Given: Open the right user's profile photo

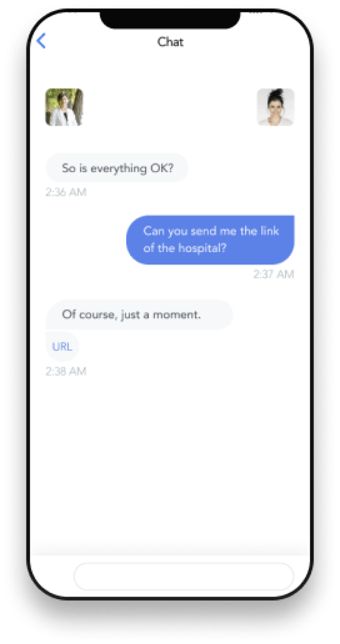Looking at the screenshot, I should [276, 107].
